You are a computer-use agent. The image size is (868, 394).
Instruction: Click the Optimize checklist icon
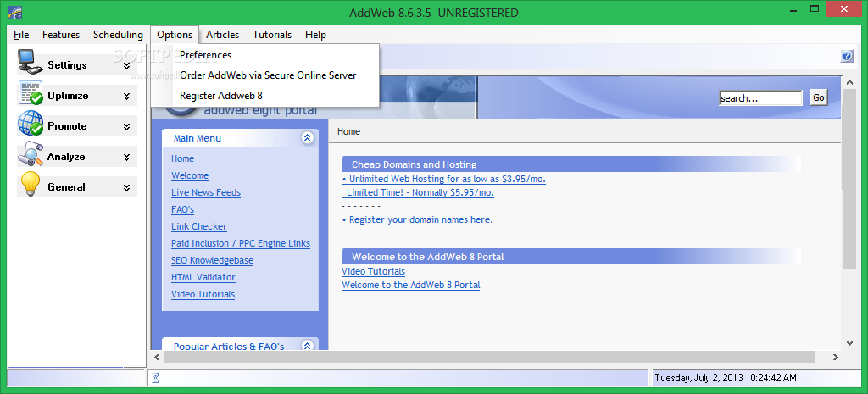(31, 92)
